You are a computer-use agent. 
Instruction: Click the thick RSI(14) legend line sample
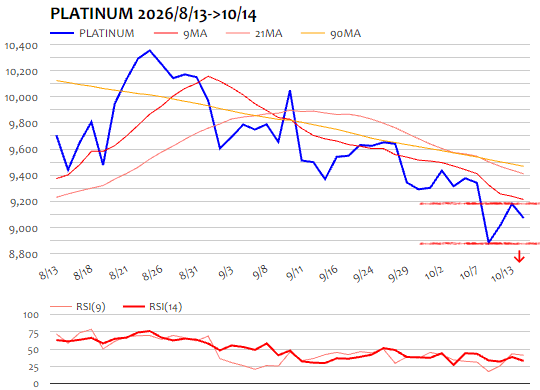134,307
